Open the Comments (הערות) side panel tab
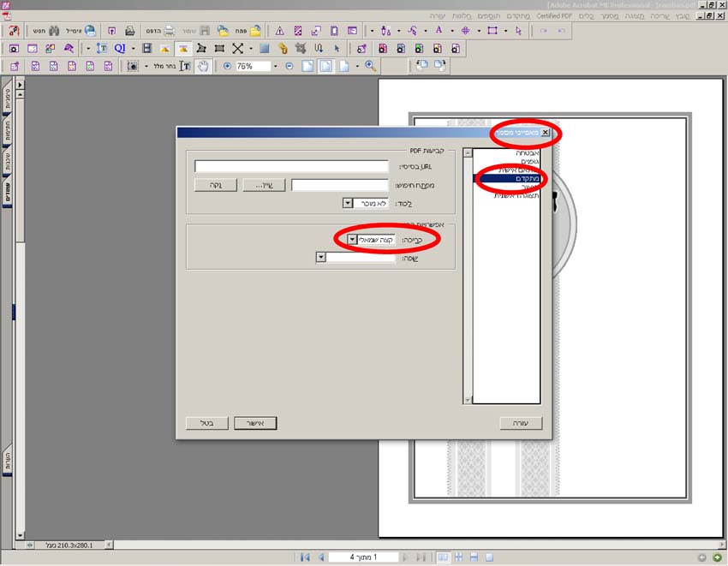Viewport: 728px width, 566px height. pyautogui.click(x=7, y=460)
